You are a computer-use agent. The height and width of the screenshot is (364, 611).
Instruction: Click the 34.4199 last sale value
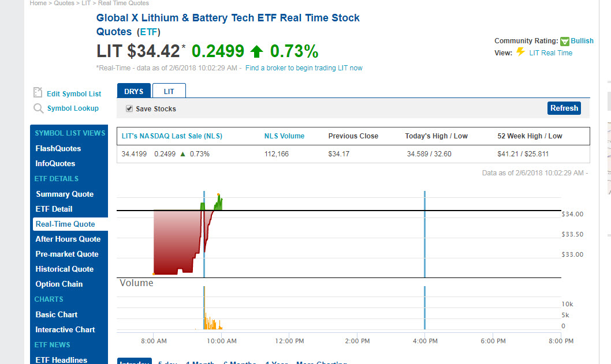click(134, 154)
